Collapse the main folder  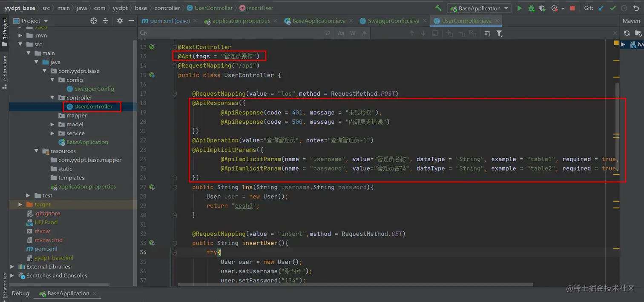tap(28, 53)
